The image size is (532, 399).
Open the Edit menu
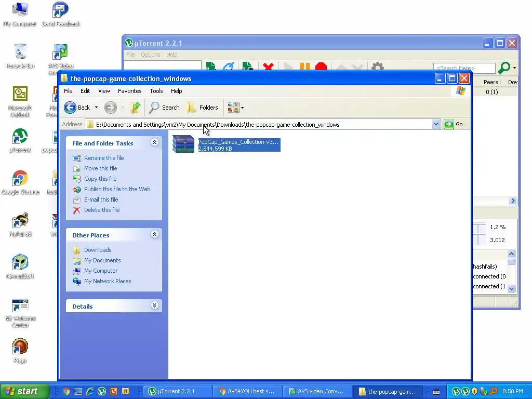[85, 91]
